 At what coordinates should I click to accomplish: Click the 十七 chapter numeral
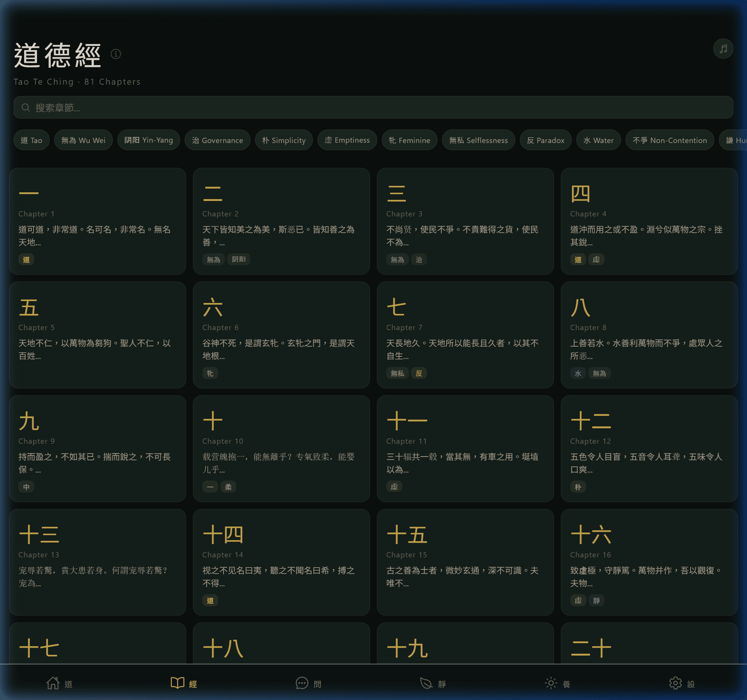(39, 648)
